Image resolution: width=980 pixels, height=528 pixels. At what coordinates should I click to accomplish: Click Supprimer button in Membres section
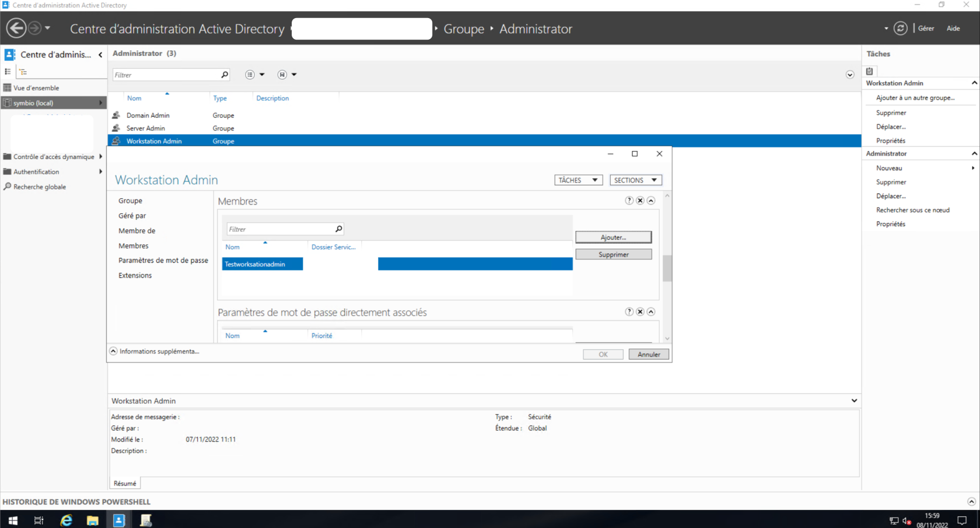point(614,255)
